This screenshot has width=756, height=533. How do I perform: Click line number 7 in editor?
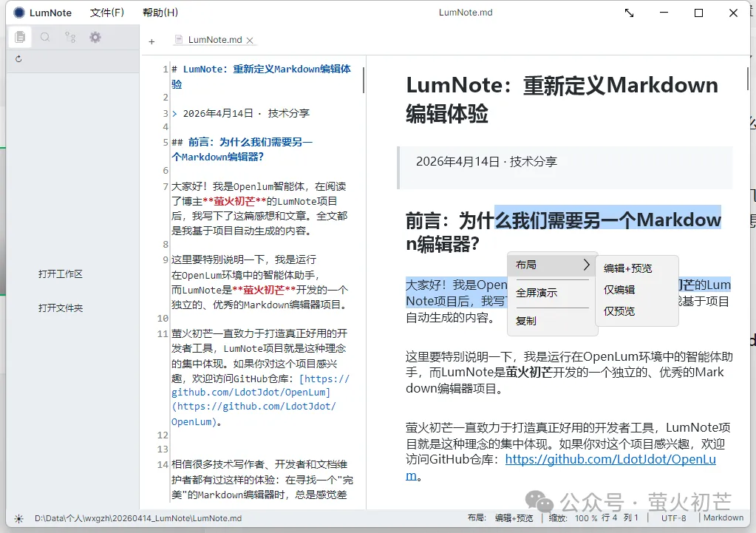point(166,187)
